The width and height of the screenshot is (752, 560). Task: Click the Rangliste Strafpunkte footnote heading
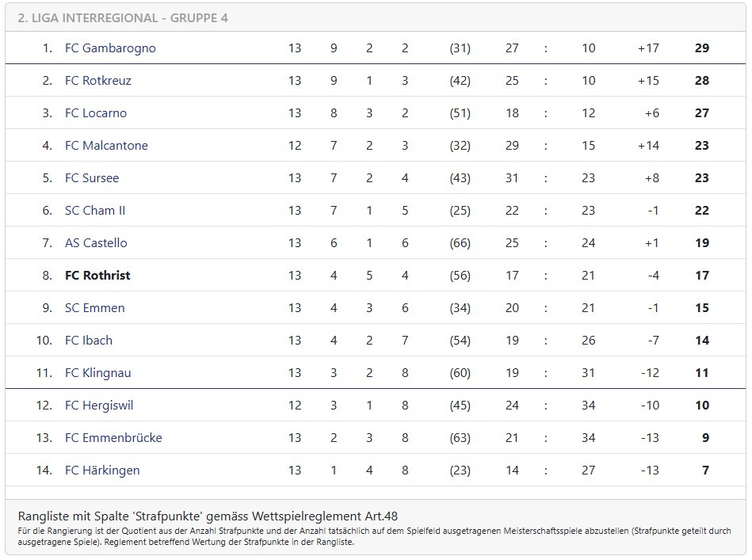pos(208,516)
